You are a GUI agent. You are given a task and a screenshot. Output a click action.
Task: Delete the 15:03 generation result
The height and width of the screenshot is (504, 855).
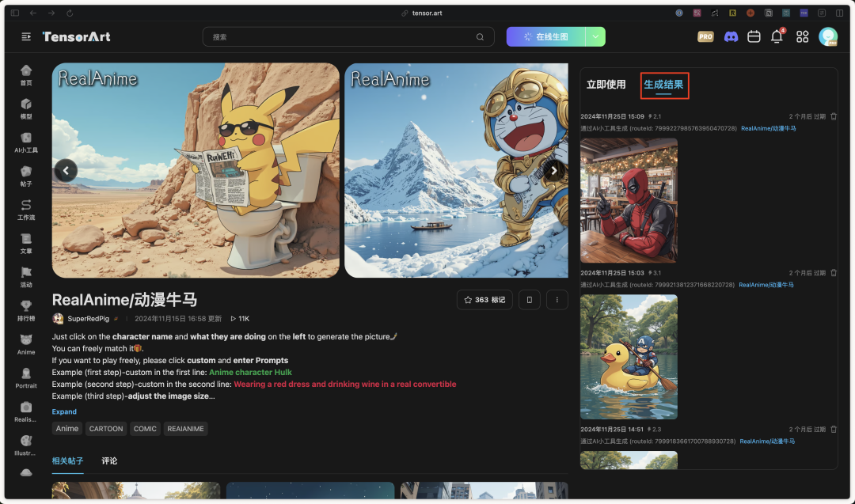pos(833,273)
